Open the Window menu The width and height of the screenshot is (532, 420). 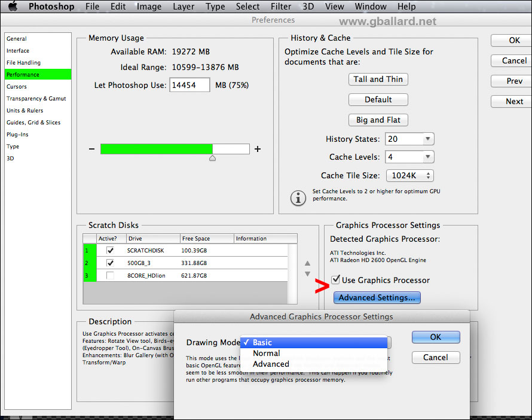pyautogui.click(x=371, y=7)
